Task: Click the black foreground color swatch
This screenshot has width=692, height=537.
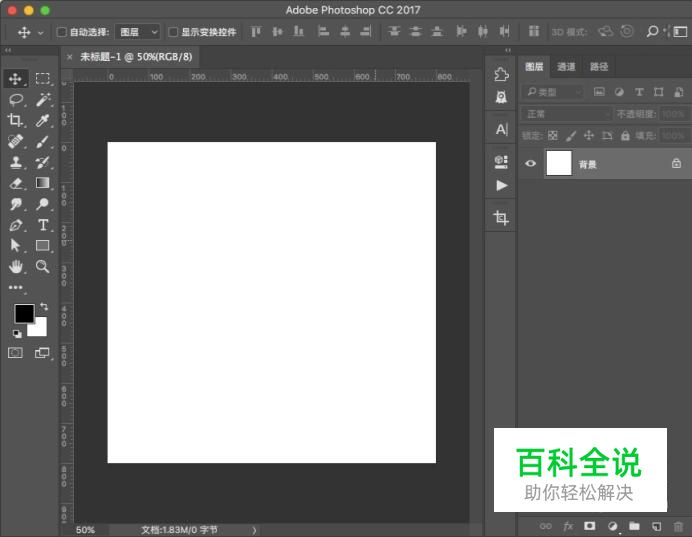Action: pos(23,314)
